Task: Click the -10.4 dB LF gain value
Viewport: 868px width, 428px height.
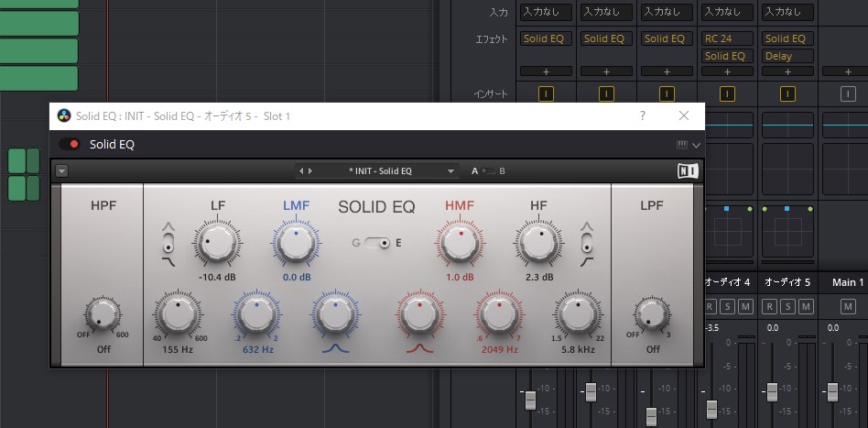Action: coord(217,277)
